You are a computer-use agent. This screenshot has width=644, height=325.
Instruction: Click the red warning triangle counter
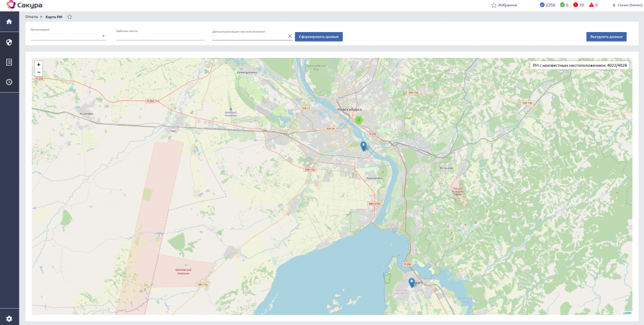pos(593,5)
